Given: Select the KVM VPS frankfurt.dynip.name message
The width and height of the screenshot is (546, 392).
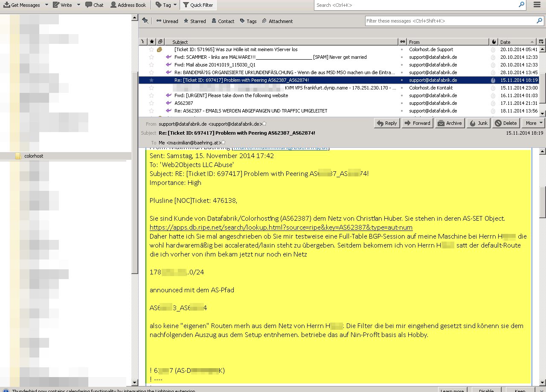Looking at the screenshot, I should (340, 88).
